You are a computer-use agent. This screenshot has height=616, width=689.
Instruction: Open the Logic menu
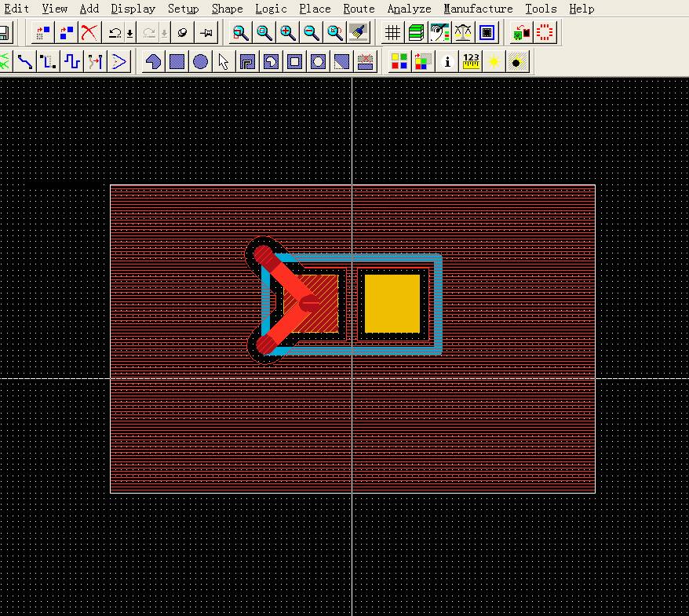[271, 9]
